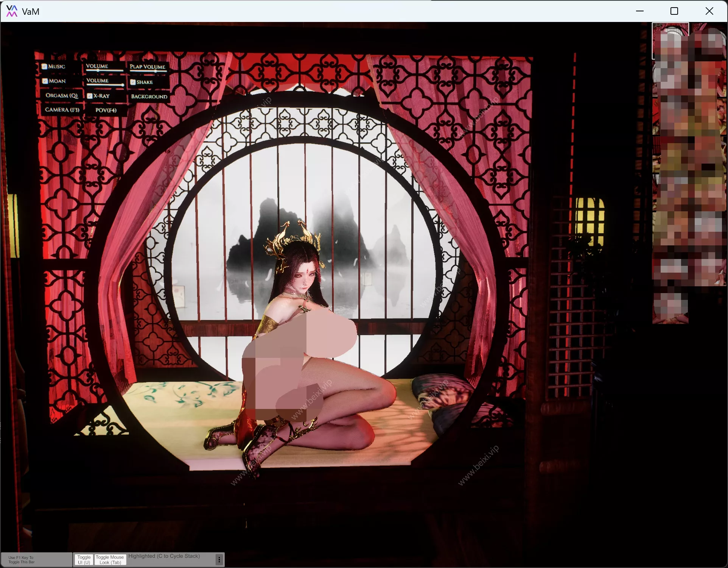Click Toggle UI (U) button
The image size is (728, 568).
[x=84, y=560]
